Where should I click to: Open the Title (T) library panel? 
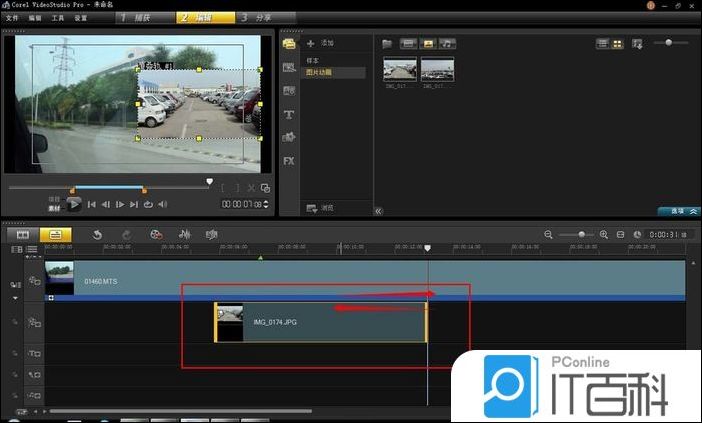click(289, 114)
